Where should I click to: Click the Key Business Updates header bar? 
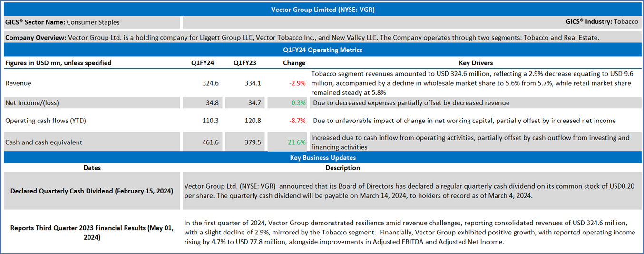(322, 158)
